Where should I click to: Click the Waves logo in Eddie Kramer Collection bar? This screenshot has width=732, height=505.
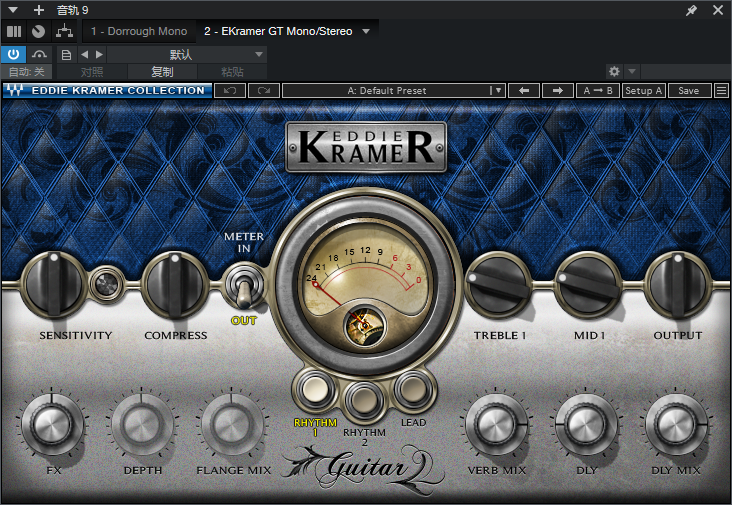pyautogui.click(x=14, y=90)
